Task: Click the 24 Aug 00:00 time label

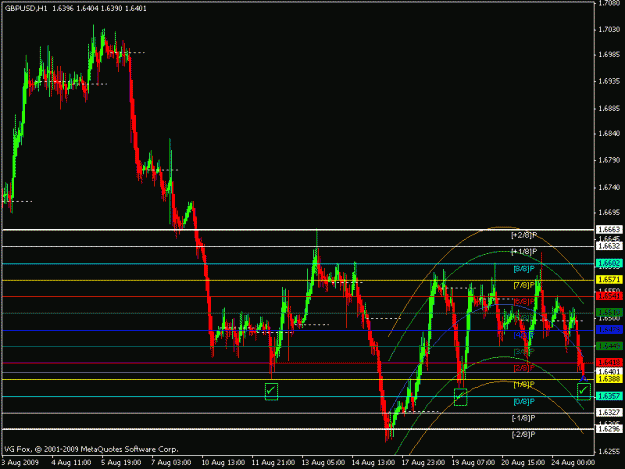Action: pyautogui.click(x=573, y=463)
